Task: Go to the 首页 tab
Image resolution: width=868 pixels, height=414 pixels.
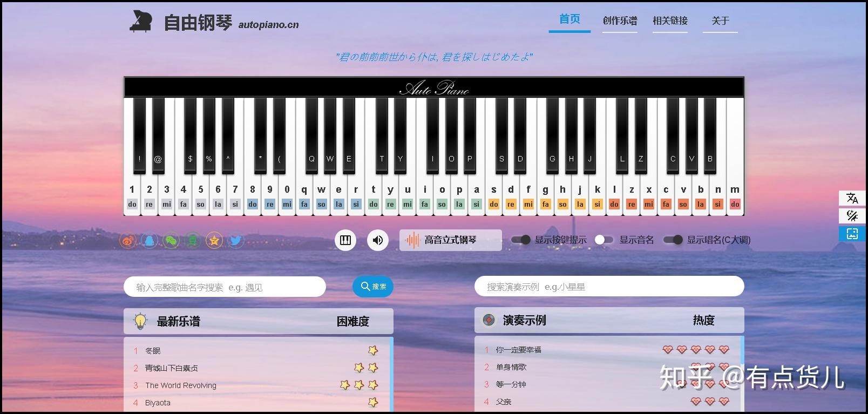Action: coord(569,20)
